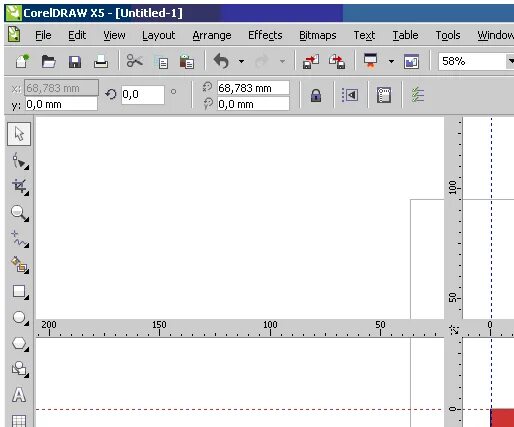
Task: Select the Shape tool
Action: tap(20, 161)
